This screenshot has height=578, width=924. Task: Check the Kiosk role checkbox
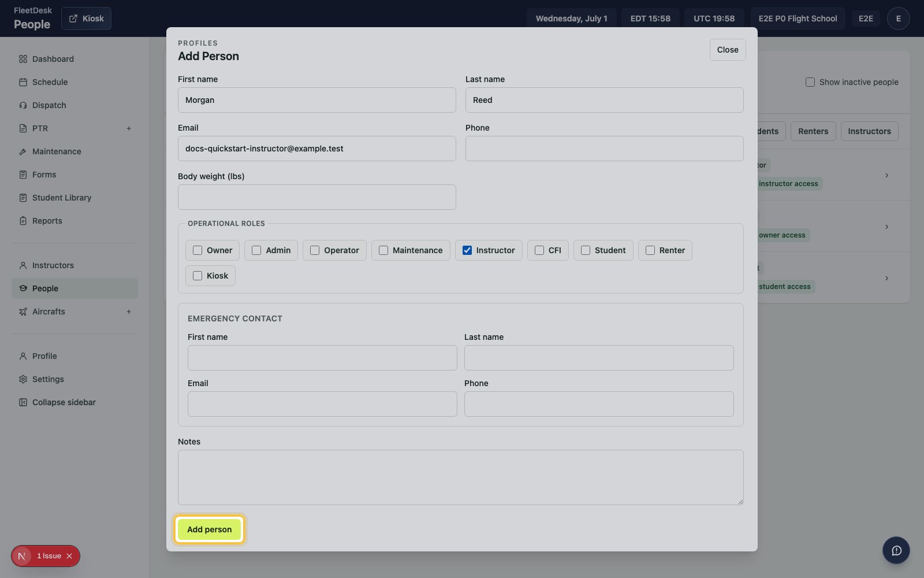(198, 276)
